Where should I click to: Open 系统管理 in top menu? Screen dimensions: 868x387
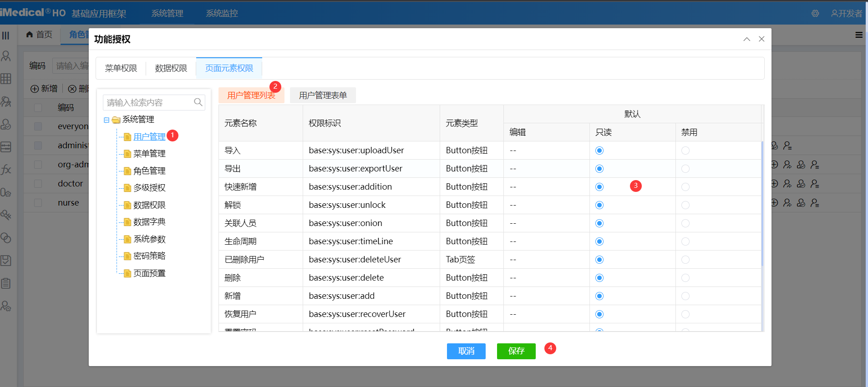(167, 14)
